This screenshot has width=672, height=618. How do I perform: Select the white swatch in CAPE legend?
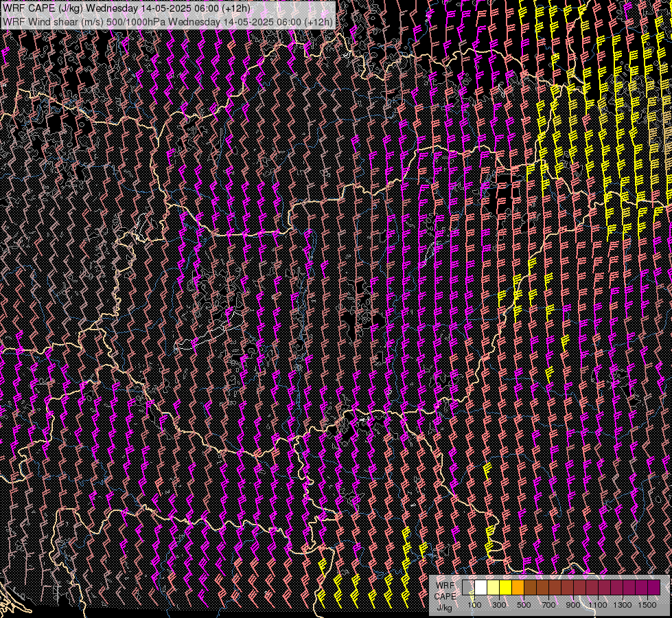pyautogui.click(x=481, y=587)
